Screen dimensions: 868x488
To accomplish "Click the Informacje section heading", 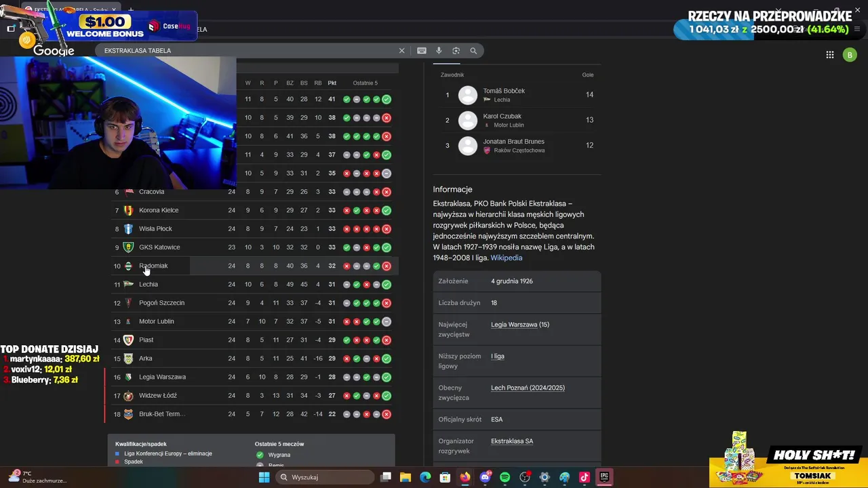I will pyautogui.click(x=452, y=190).
